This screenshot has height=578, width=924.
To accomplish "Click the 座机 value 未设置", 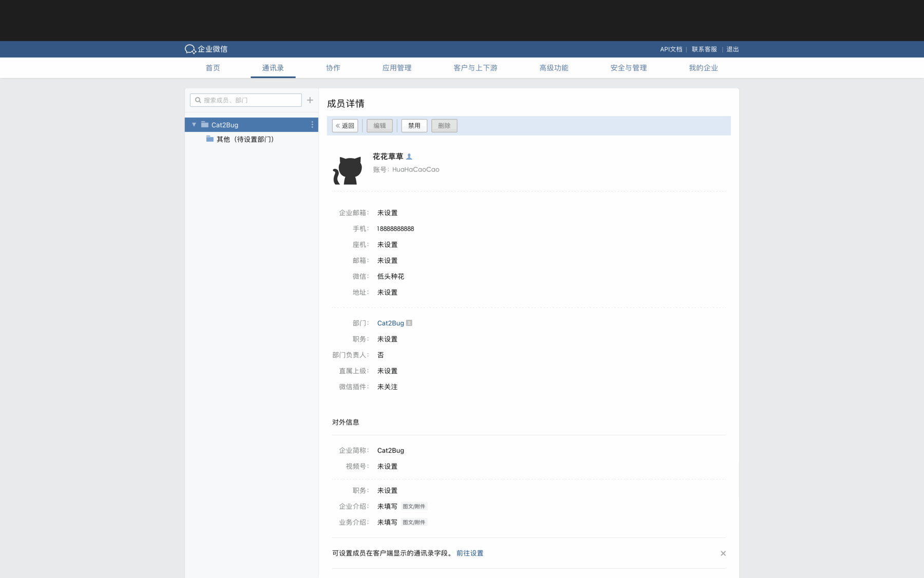I will click(388, 245).
